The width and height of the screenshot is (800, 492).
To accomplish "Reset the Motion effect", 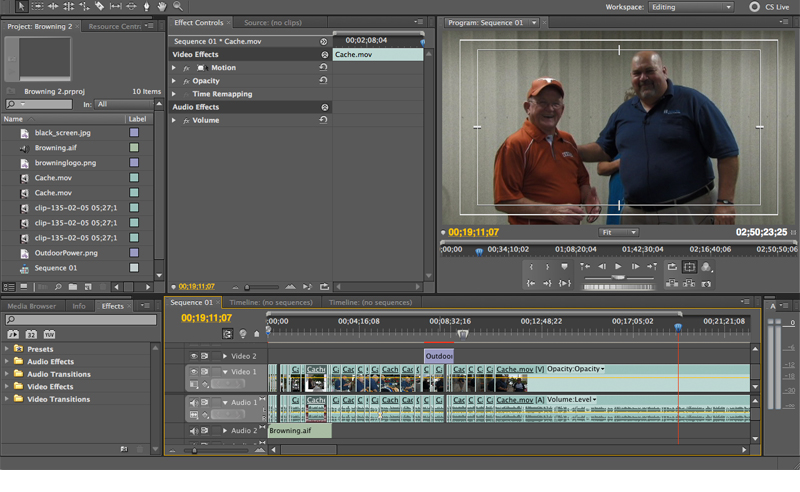I will 323,67.
